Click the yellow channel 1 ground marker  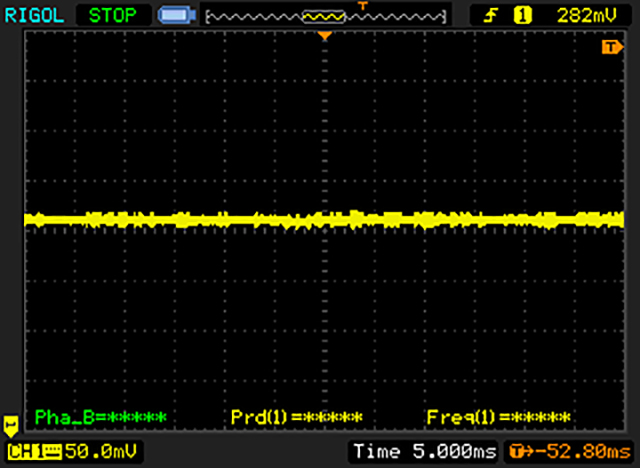coord(10,426)
